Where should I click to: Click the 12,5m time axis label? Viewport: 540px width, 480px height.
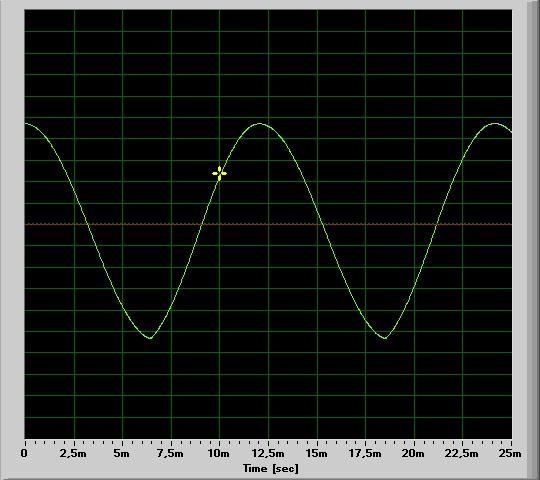coord(268,453)
